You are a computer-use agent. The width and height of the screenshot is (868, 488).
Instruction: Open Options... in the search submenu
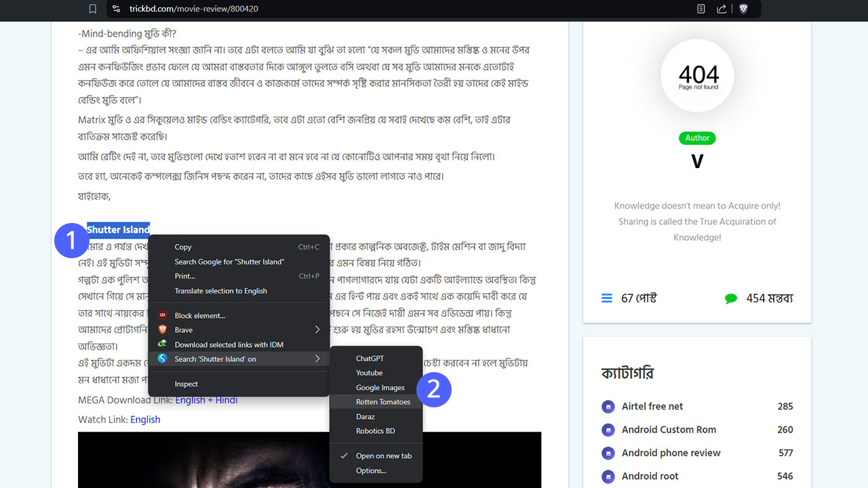point(371,470)
